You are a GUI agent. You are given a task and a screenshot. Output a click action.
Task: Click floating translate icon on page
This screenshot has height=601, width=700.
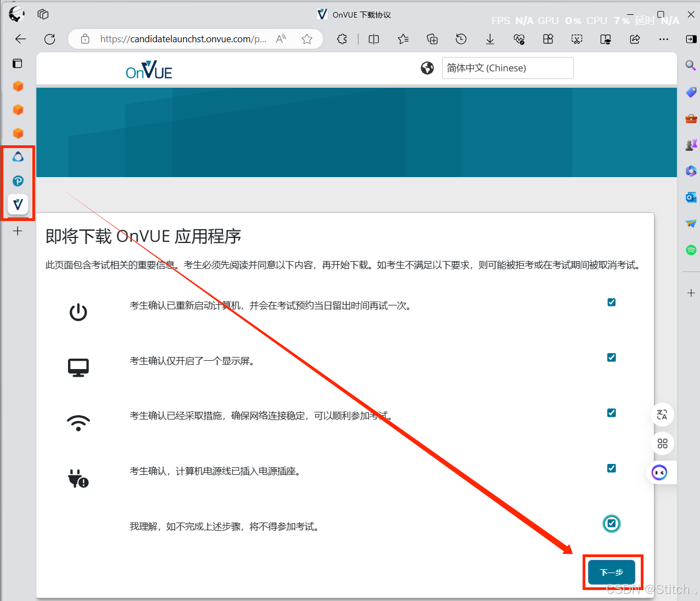(x=662, y=415)
